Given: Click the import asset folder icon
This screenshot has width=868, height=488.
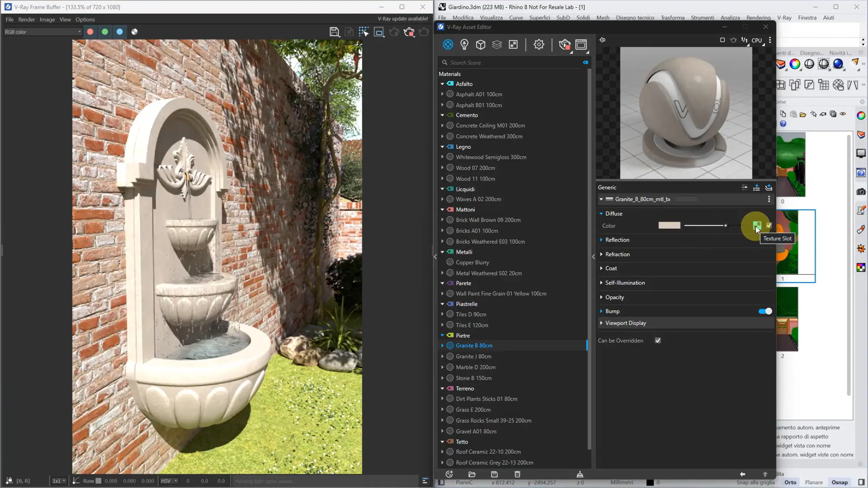Looking at the screenshot, I should 472,474.
